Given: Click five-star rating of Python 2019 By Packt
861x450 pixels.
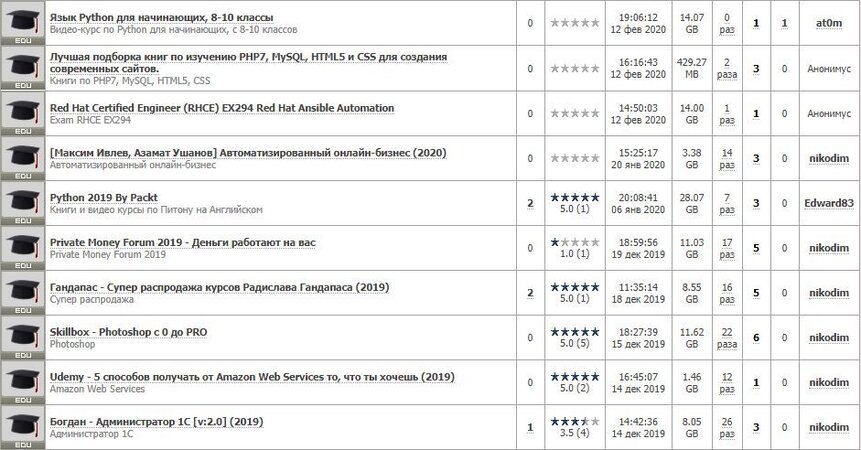Looking at the screenshot, I should point(575,197).
